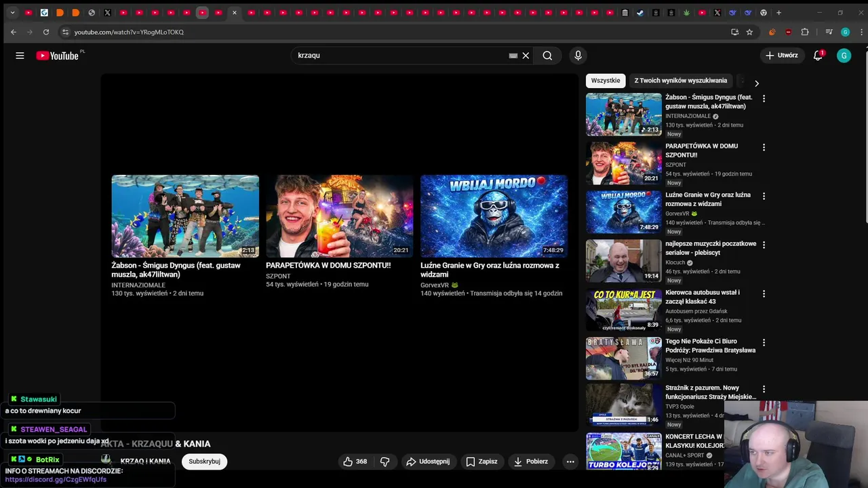This screenshot has width=868, height=488.
Task: Download the video with Pobierz
Action: (531, 462)
